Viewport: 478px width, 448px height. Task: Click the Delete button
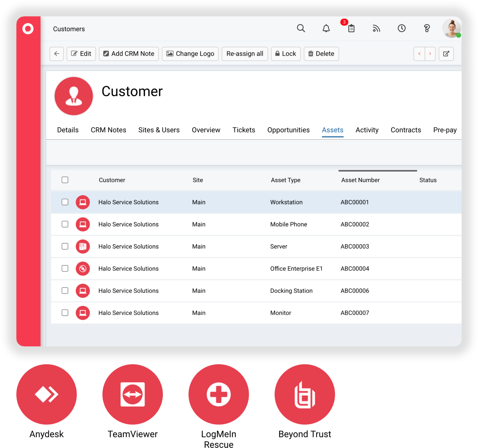pos(321,53)
